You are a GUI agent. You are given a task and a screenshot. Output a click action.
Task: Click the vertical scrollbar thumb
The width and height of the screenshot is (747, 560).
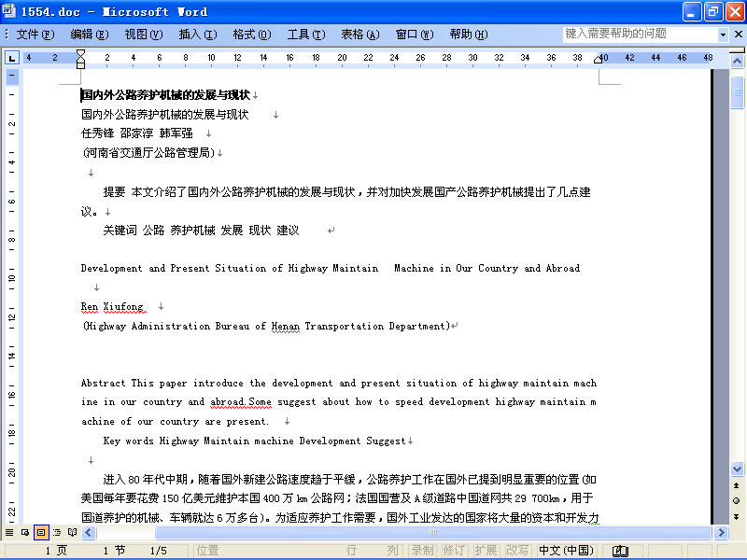point(737,92)
